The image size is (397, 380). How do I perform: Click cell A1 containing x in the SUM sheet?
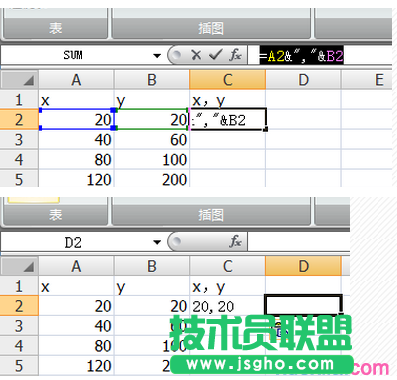point(76,100)
